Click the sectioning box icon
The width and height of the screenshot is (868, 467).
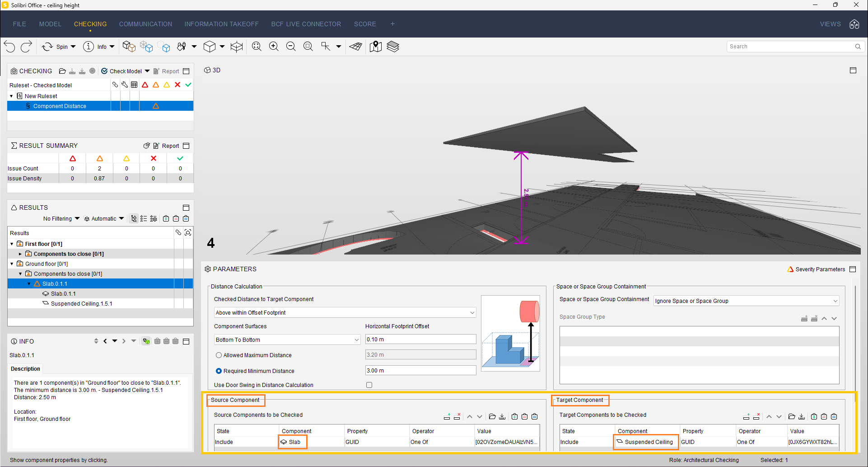tap(237, 47)
